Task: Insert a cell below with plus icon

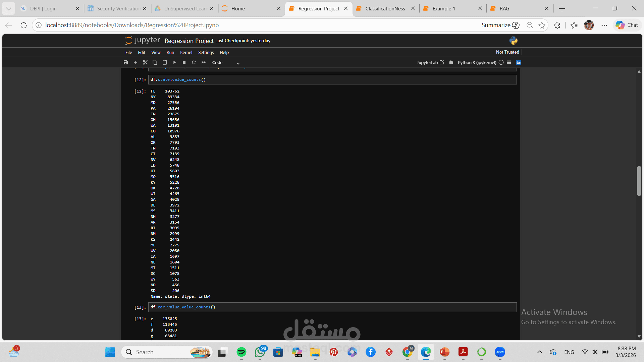Action: tap(136, 62)
